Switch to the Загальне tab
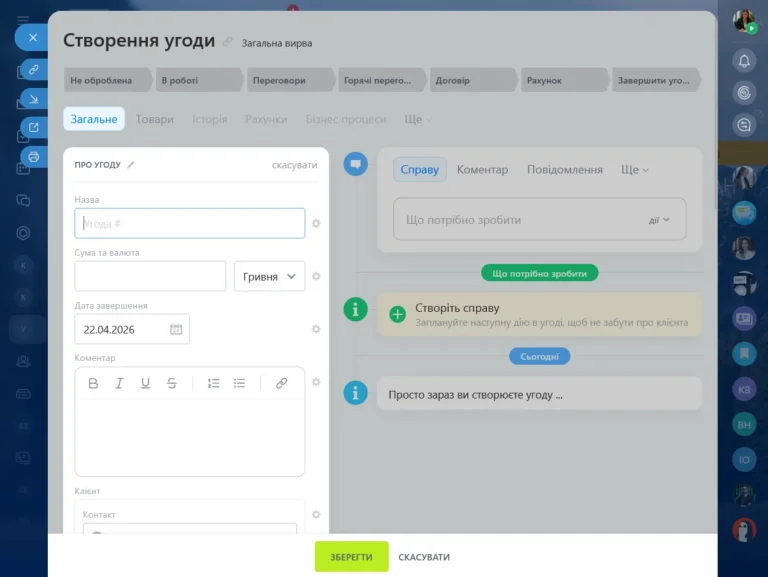Image resolution: width=768 pixels, height=577 pixels. pos(94,119)
